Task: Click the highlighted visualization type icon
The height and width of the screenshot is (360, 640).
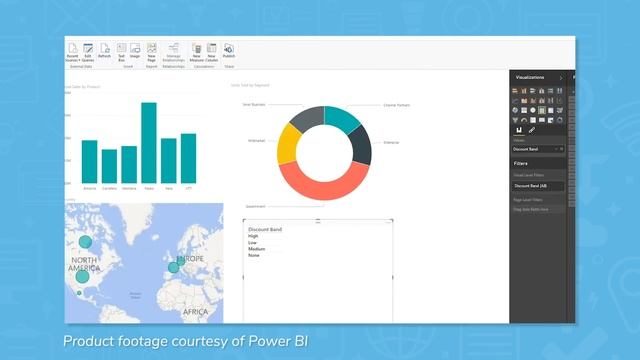Action: click(x=542, y=110)
